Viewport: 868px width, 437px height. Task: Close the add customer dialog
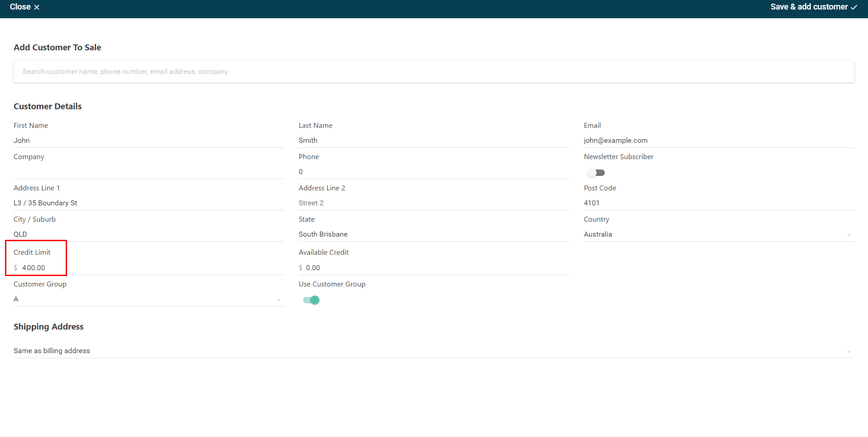coord(24,7)
